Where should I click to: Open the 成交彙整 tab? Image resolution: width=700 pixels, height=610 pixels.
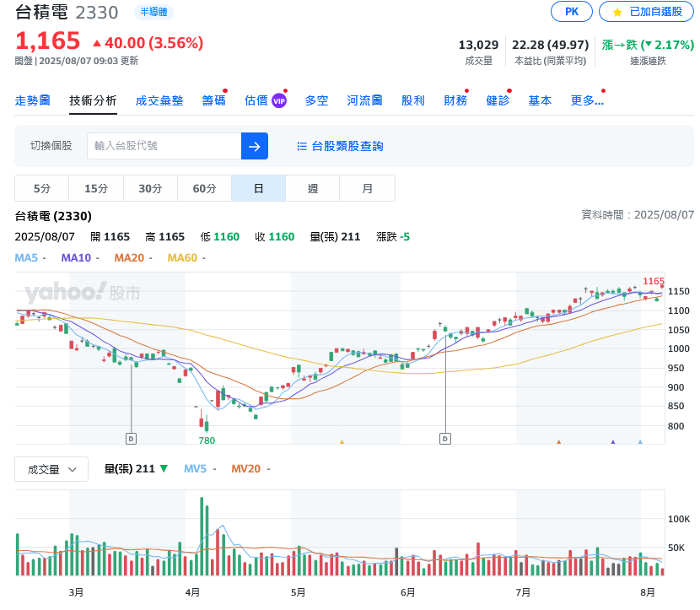click(159, 100)
